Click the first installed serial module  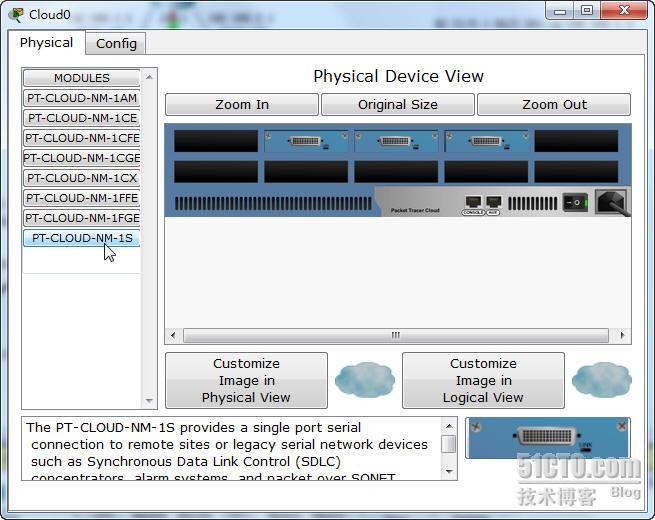(306, 141)
